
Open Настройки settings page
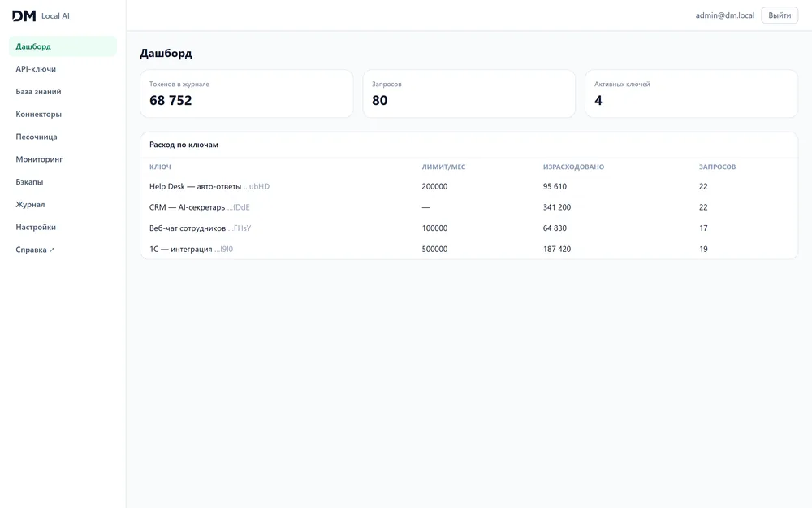click(x=63, y=227)
